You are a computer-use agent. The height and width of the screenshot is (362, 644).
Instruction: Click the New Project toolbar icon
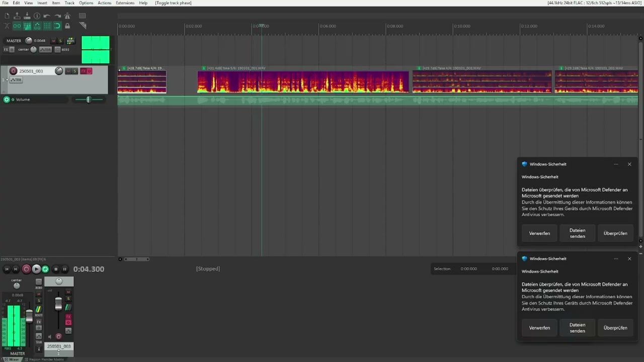click(x=7, y=16)
